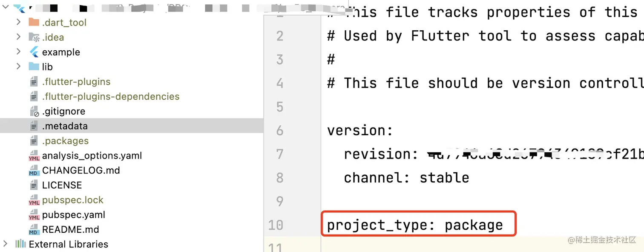
Task: Click the lib folder icon
Action: point(34,67)
